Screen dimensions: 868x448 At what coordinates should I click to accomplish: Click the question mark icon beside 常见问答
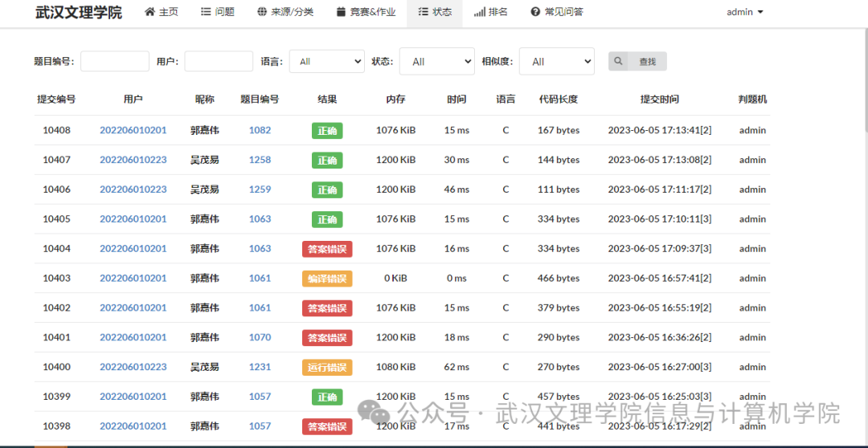pyautogui.click(x=535, y=13)
